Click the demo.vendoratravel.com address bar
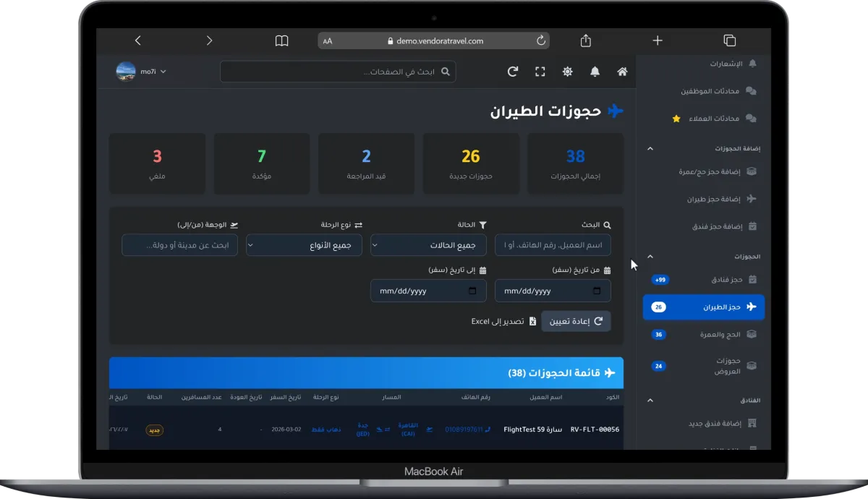Screen dimensions: 868x499 (434, 40)
